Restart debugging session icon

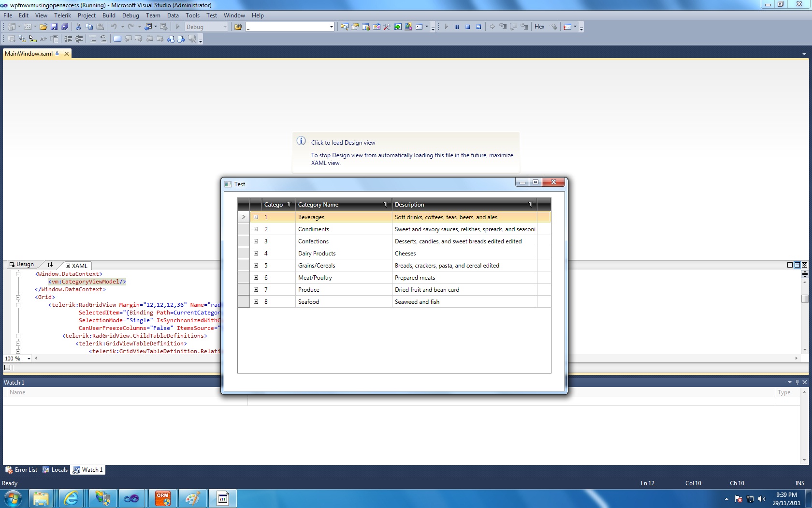478,27
